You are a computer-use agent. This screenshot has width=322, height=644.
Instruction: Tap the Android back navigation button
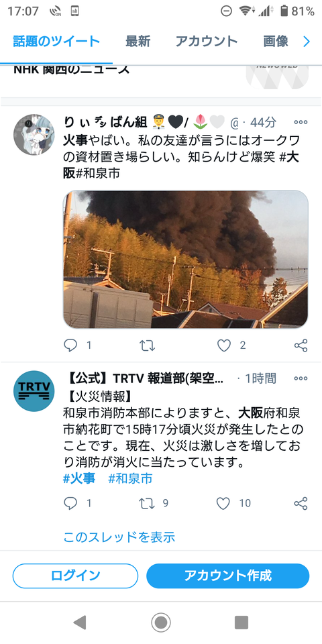click(80, 623)
